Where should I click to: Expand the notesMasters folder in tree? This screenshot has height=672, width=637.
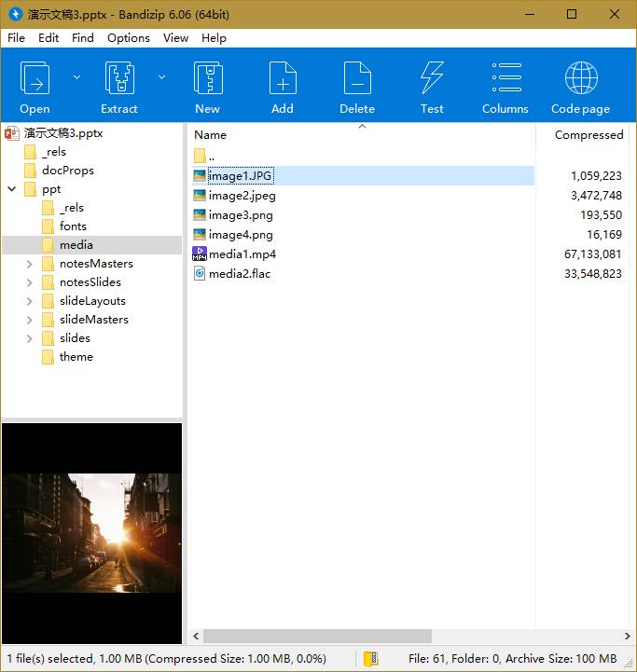pyautogui.click(x=29, y=264)
